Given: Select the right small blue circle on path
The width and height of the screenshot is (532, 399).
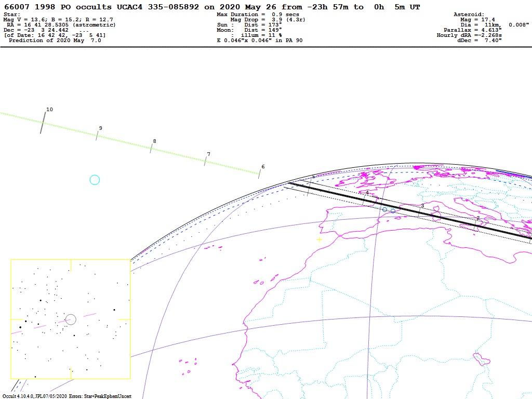Looking at the screenshot, I should point(393,211).
